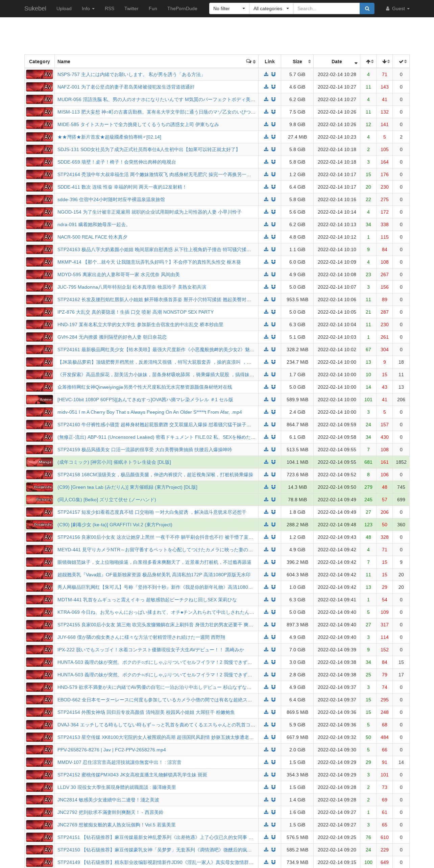
Task: Click size value 953.5 MiB
Action: coord(297,299)
